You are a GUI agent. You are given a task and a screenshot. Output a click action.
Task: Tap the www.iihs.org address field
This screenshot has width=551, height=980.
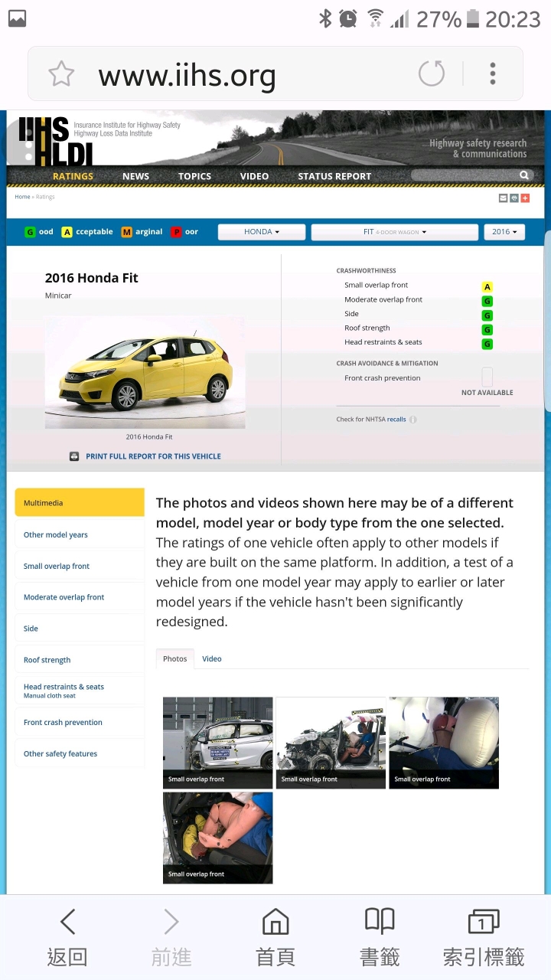point(187,75)
